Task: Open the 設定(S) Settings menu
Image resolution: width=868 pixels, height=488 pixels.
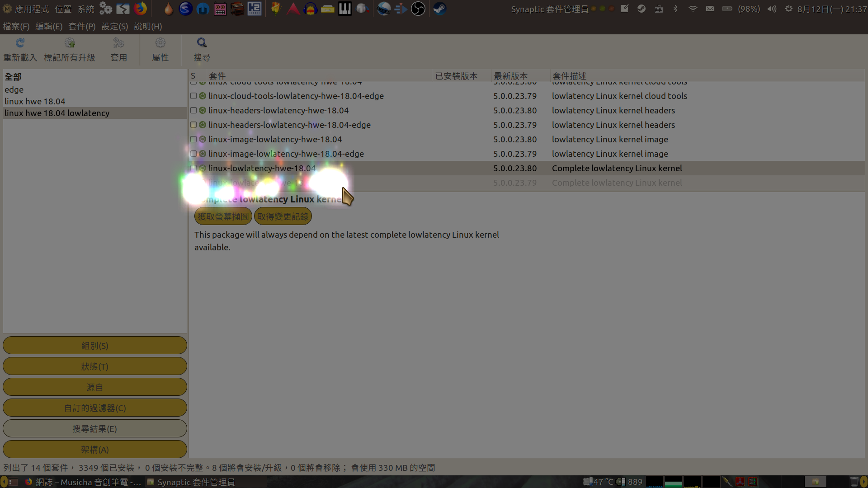Action: coord(115,26)
